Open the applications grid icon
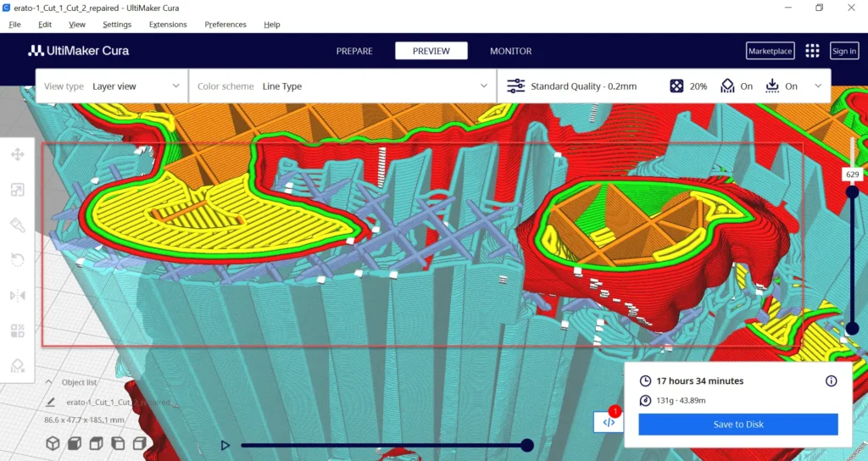 [x=812, y=51]
